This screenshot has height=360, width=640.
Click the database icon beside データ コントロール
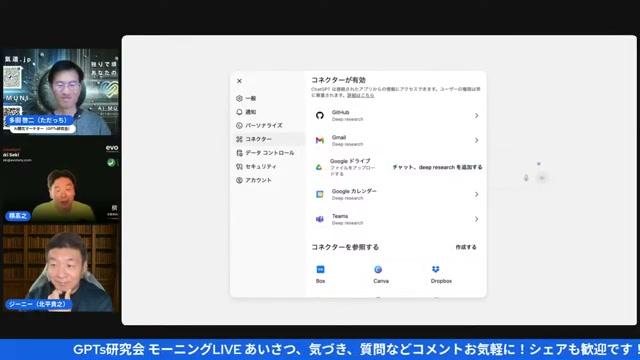239,153
